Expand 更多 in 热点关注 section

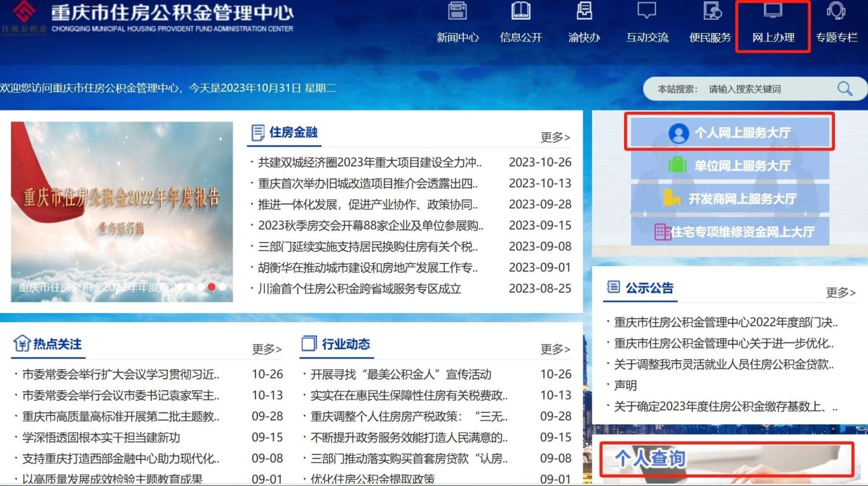click(267, 349)
